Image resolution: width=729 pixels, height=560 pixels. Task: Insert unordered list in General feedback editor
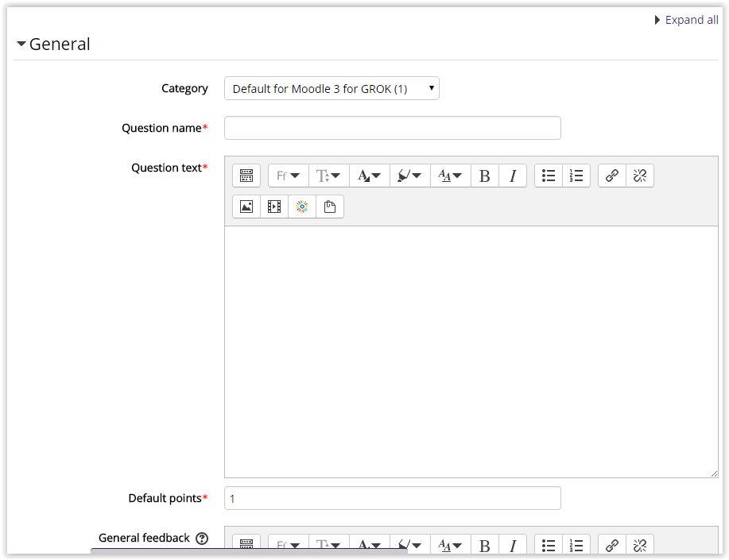[x=549, y=545]
